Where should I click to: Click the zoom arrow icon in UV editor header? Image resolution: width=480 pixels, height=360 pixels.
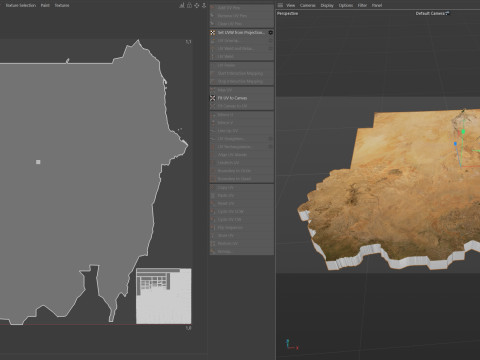coord(204,5)
